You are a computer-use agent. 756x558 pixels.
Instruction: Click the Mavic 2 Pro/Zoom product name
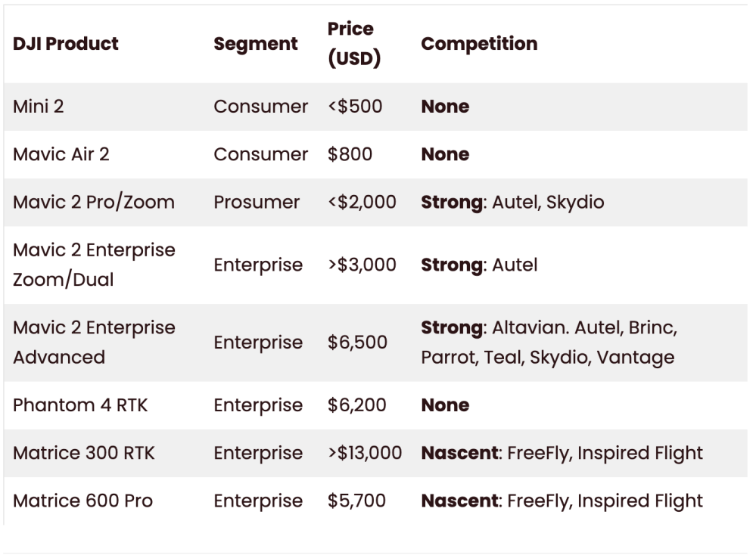94,202
